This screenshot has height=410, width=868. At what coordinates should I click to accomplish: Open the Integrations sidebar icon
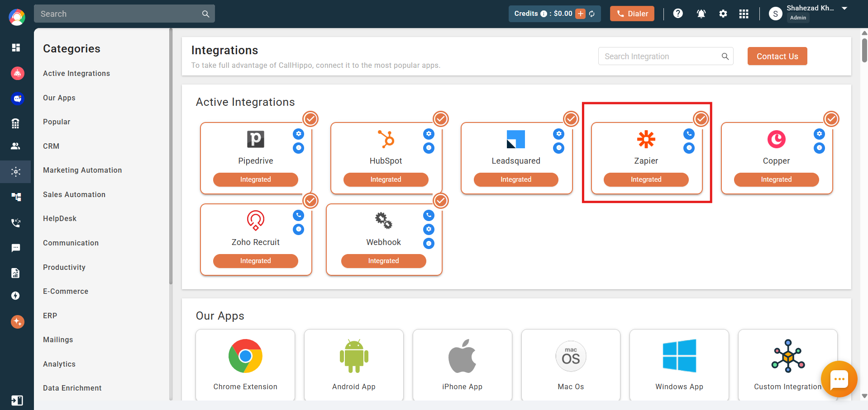(16, 172)
